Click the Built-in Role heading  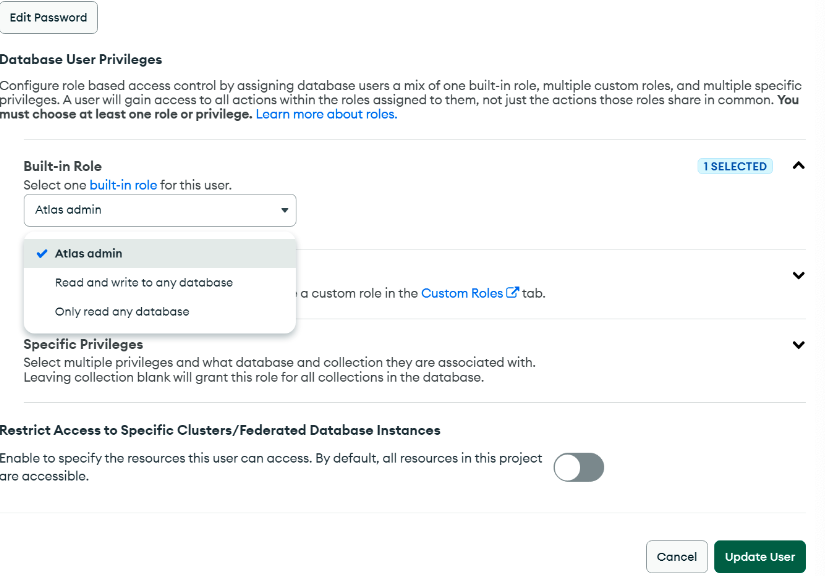(63, 166)
